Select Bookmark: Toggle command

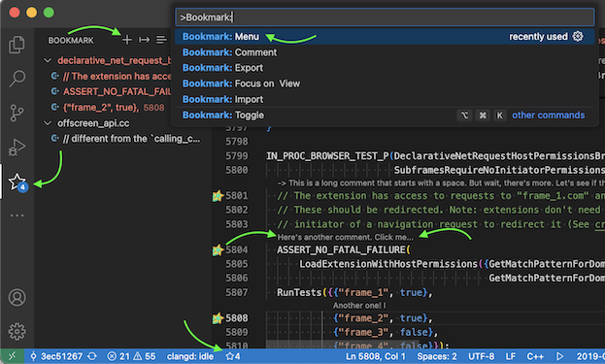click(385, 116)
